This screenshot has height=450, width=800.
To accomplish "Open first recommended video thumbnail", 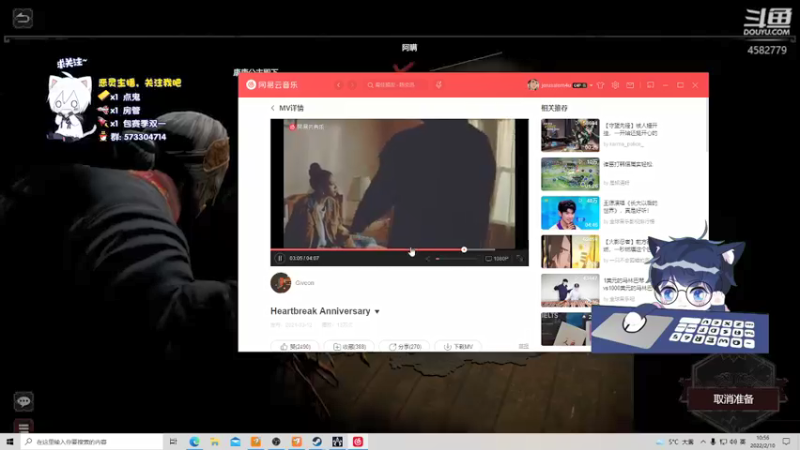I will (x=570, y=135).
